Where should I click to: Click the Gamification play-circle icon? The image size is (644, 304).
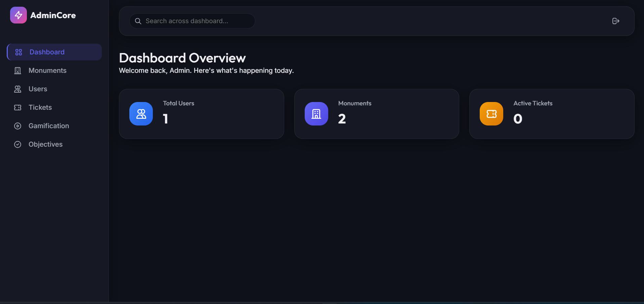pyautogui.click(x=18, y=126)
